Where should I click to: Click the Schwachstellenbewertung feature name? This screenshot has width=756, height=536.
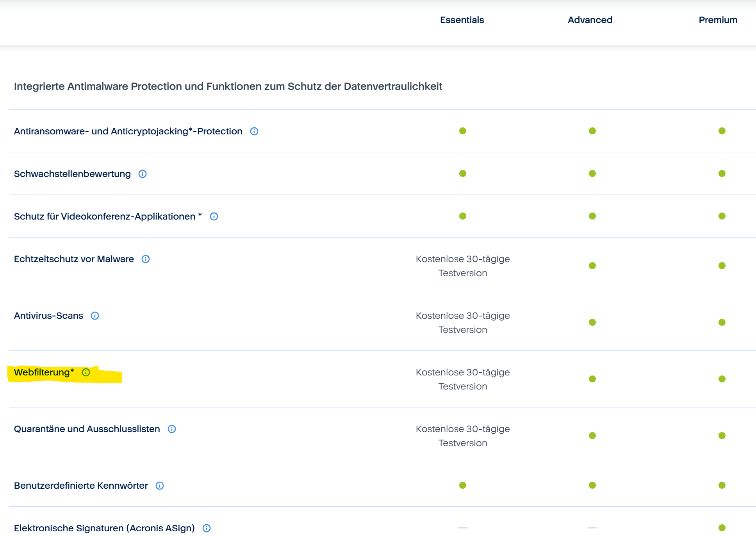[x=72, y=174]
